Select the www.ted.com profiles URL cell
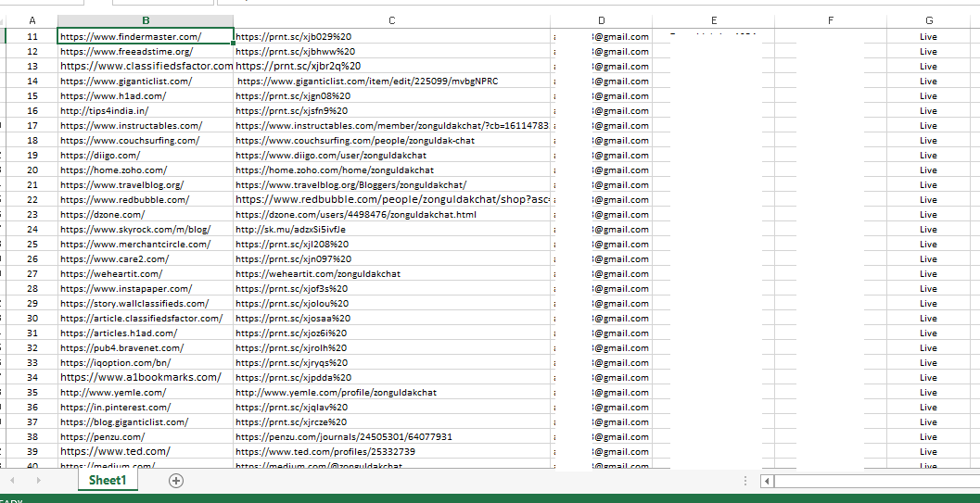 pos(325,452)
